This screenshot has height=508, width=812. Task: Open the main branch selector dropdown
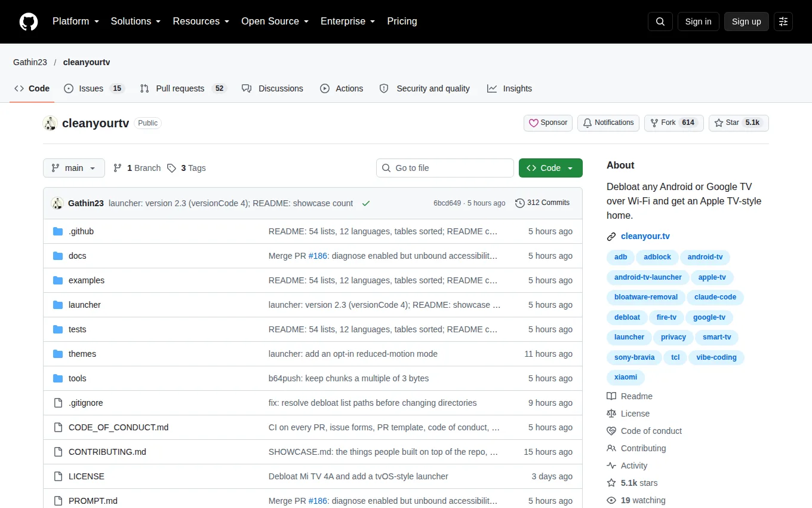tap(74, 168)
